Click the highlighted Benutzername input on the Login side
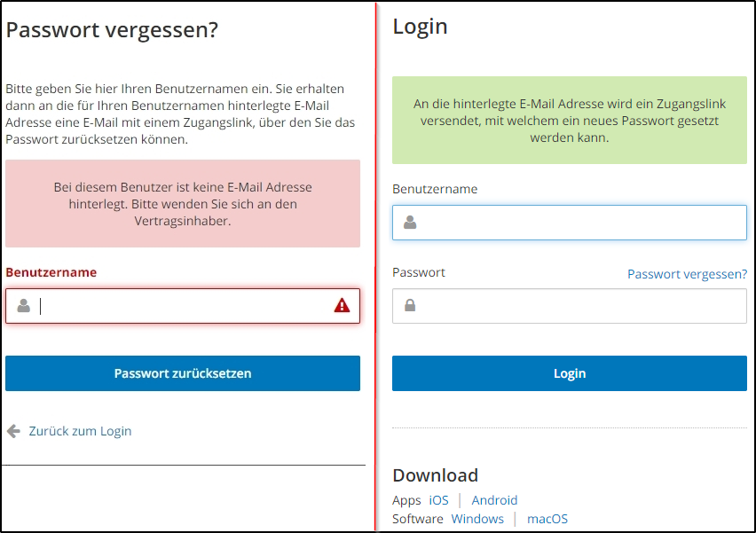The width and height of the screenshot is (756, 533). point(568,222)
